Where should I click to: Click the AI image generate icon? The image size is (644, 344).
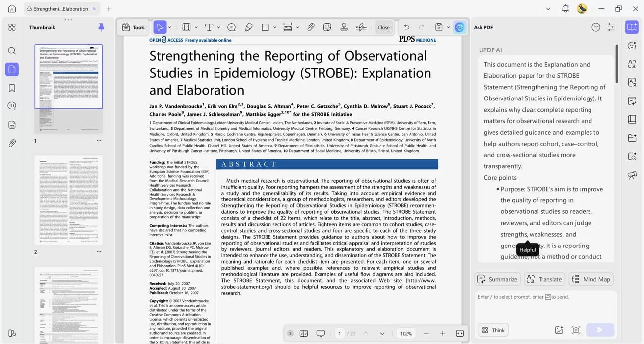click(559, 330)
